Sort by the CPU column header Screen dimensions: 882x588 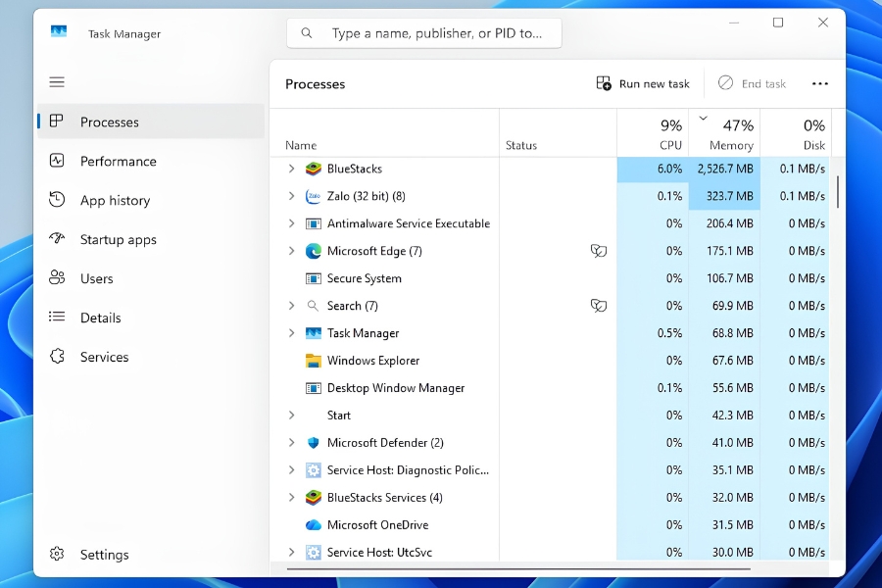point(653,133)
